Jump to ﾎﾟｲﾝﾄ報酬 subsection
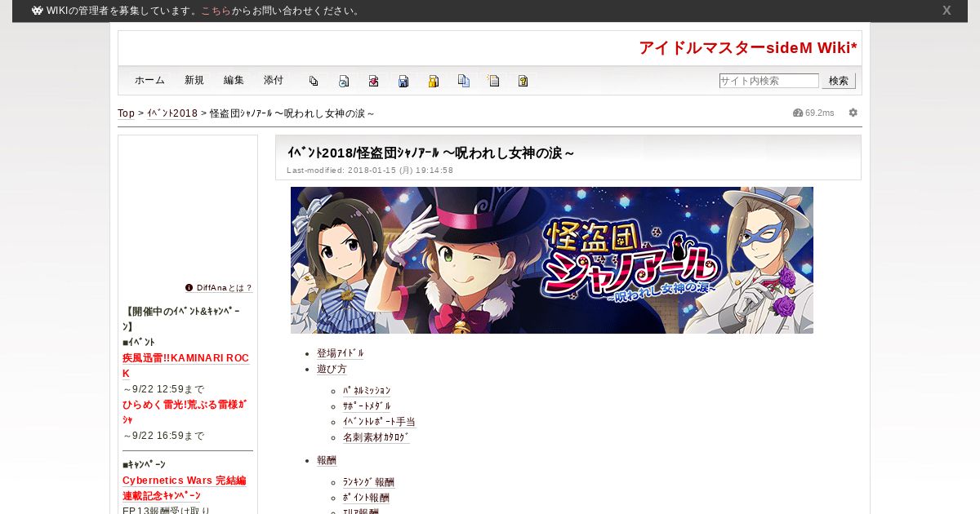Image resolution: width=980 pixels, height=514 pixels. (x=366, y=498)
